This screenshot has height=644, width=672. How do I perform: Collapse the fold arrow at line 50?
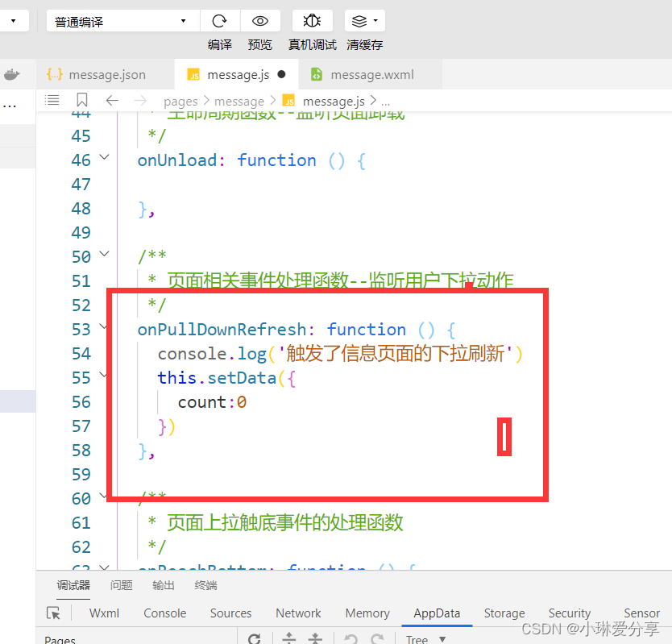pos(104,254)
